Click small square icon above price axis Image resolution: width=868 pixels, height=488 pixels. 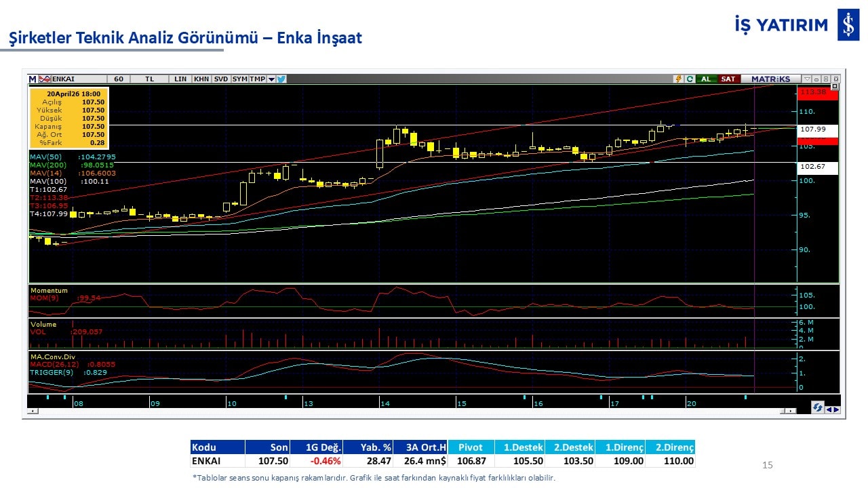click(835, 86)
